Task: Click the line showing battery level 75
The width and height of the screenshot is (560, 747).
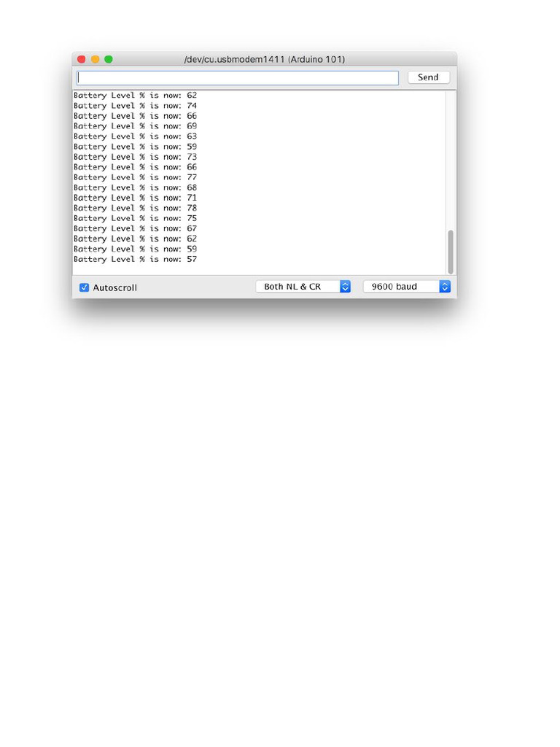Action: click(x=135, y=218)
